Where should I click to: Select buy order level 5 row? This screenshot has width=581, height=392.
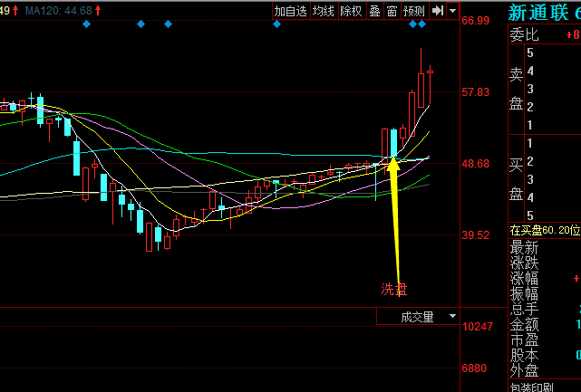click(x=554, y=215)
